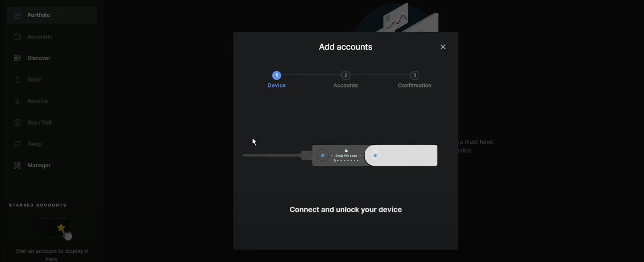The height and width of the screenshot is (262, 644).
Task: Click step 3 circle in the stepper
Action: click(x=415, y=75)
